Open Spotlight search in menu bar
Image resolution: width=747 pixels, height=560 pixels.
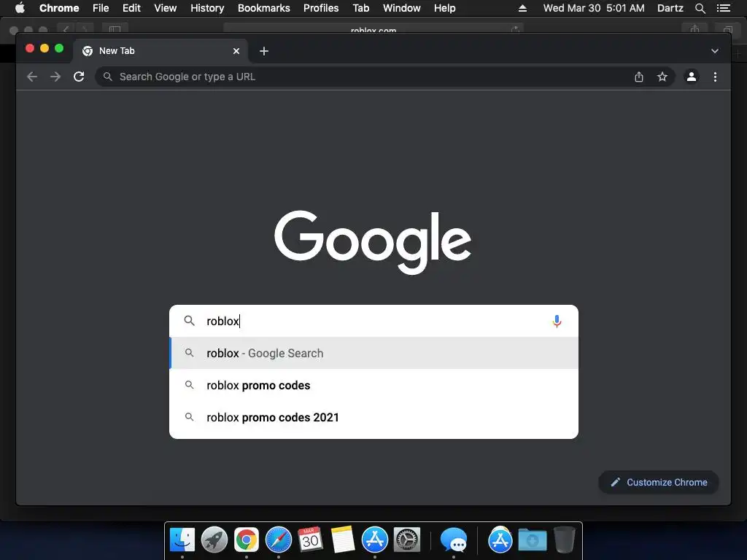[x=700, y=8]
